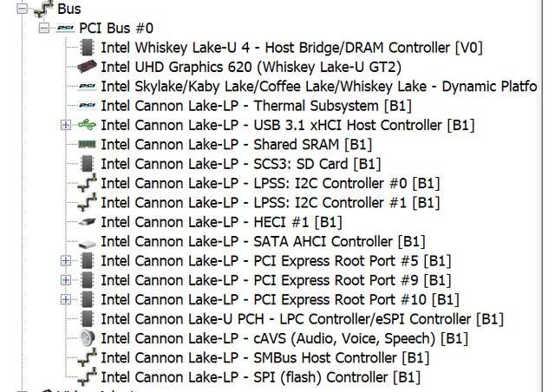Viewport: 555px width, 392px height.
Task: Click the HECI #1 device icon
Action: coord(87,222)
